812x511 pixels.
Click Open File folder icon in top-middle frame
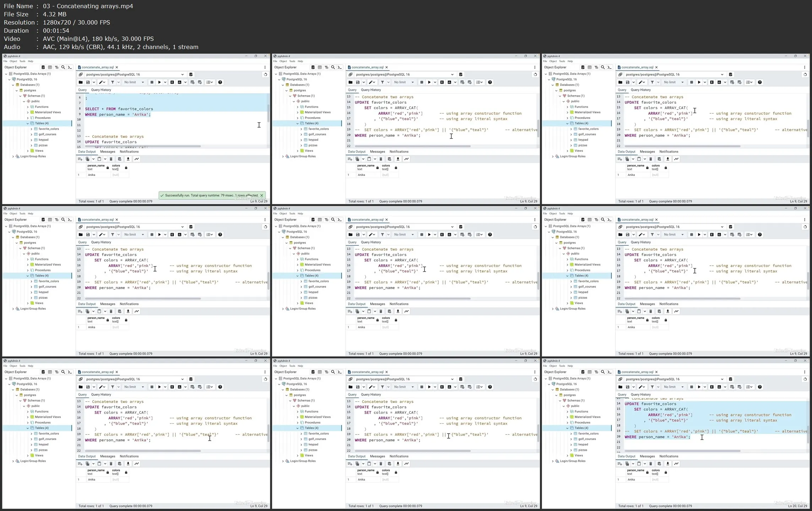350,82
